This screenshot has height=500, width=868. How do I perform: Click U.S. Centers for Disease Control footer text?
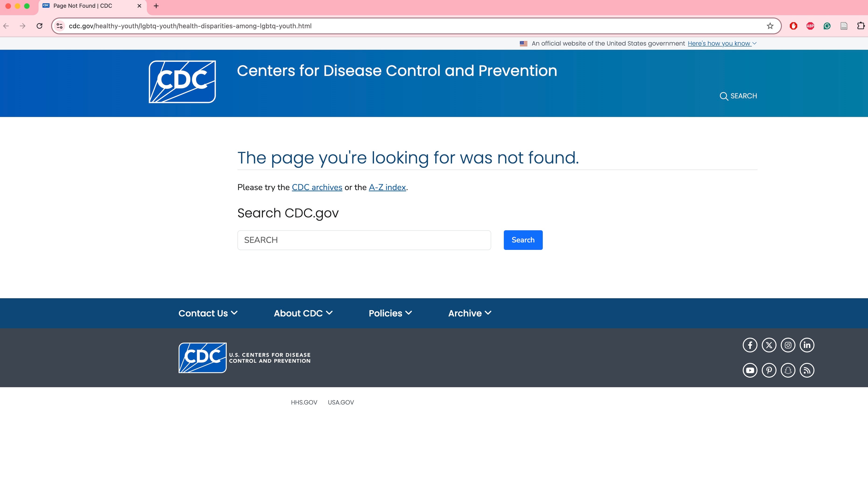[270, 358]
